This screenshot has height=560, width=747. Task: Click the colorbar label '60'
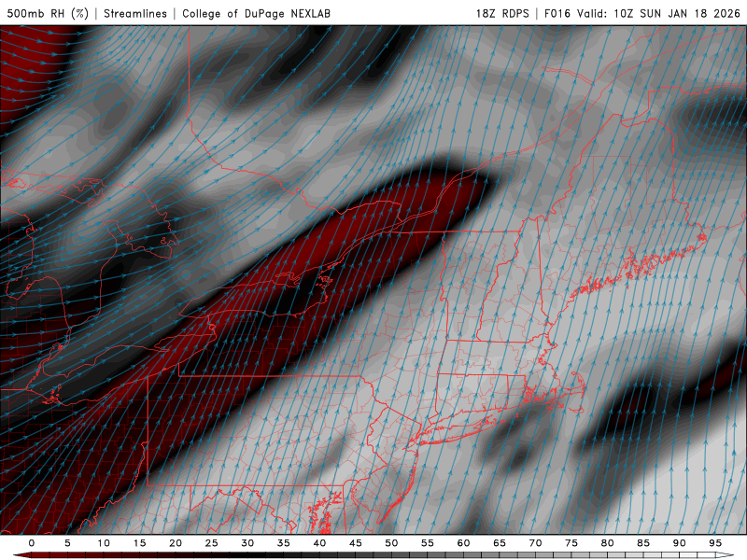463,543
